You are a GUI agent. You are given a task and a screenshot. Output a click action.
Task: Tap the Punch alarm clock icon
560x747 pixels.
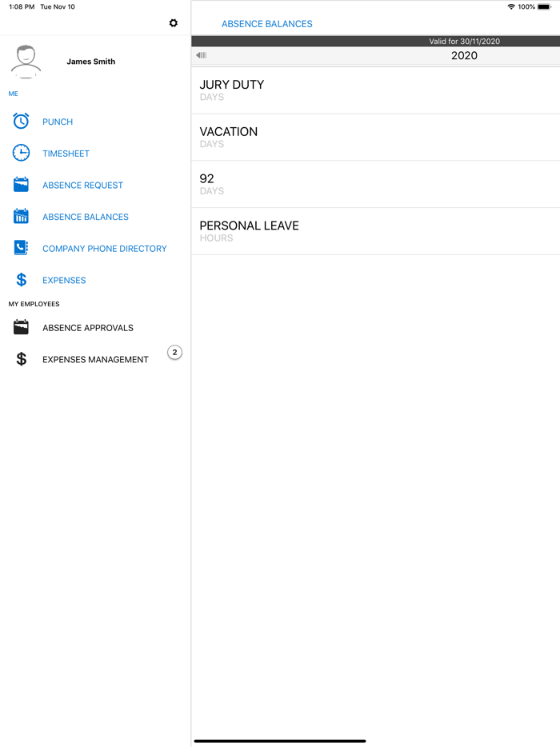click(x=21, y=121)
